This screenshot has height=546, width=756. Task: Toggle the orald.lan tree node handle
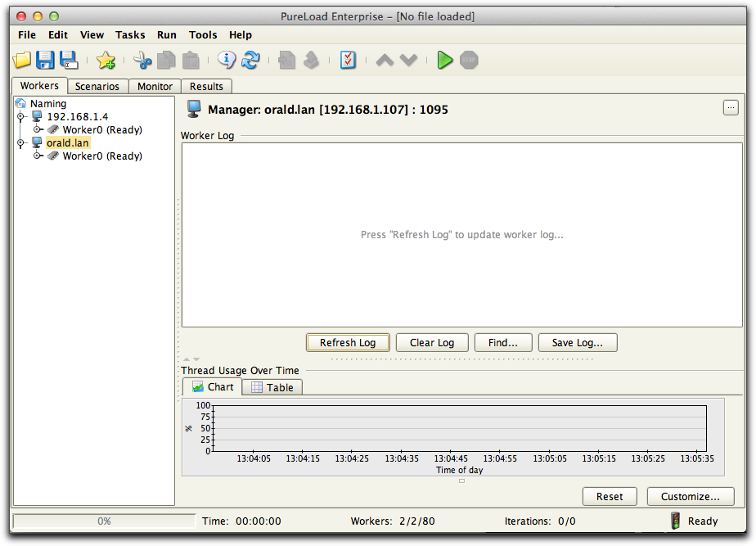coord(20,142)
